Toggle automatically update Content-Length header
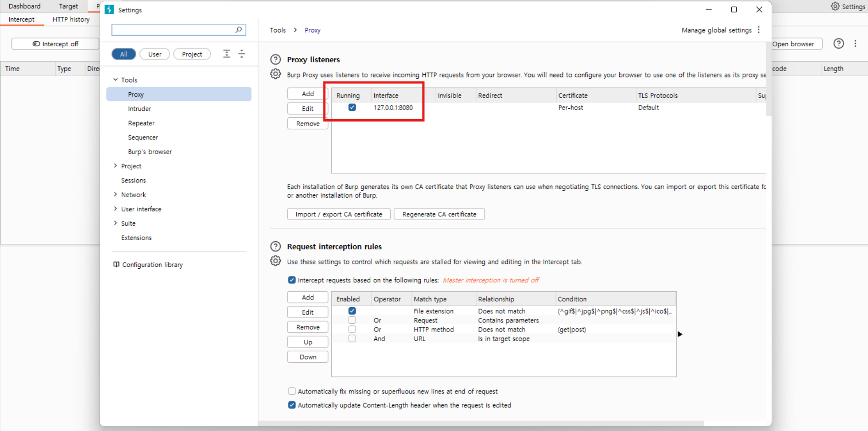The width and height of the screenshot is (868, 431). 292,405
